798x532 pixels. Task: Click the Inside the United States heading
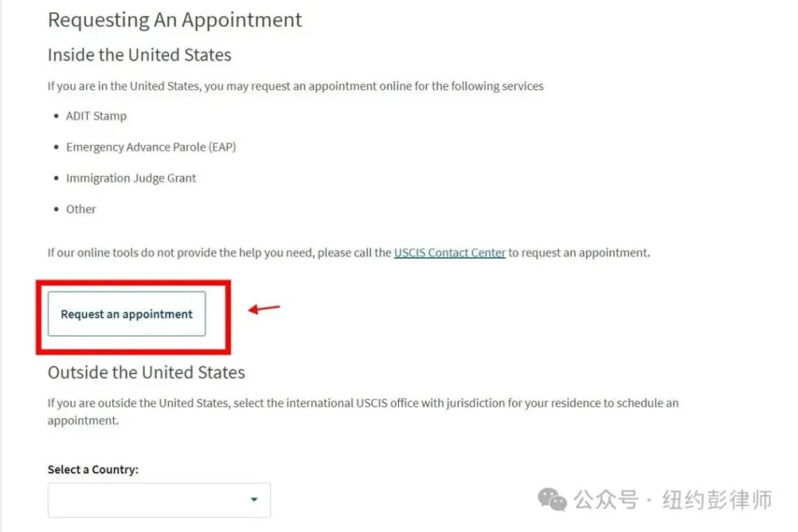(x=139, y=55)
